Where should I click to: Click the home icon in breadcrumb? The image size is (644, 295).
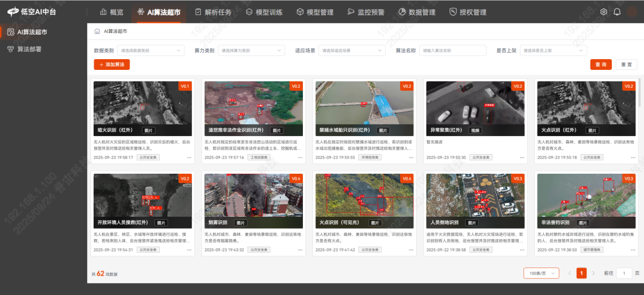click(97, 30)
